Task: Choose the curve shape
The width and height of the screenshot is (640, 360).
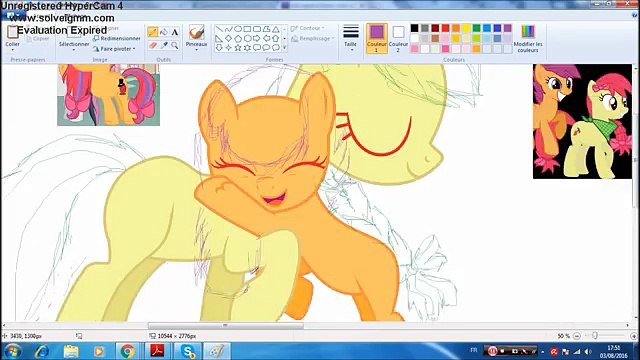Action: [x=229, y=29]
